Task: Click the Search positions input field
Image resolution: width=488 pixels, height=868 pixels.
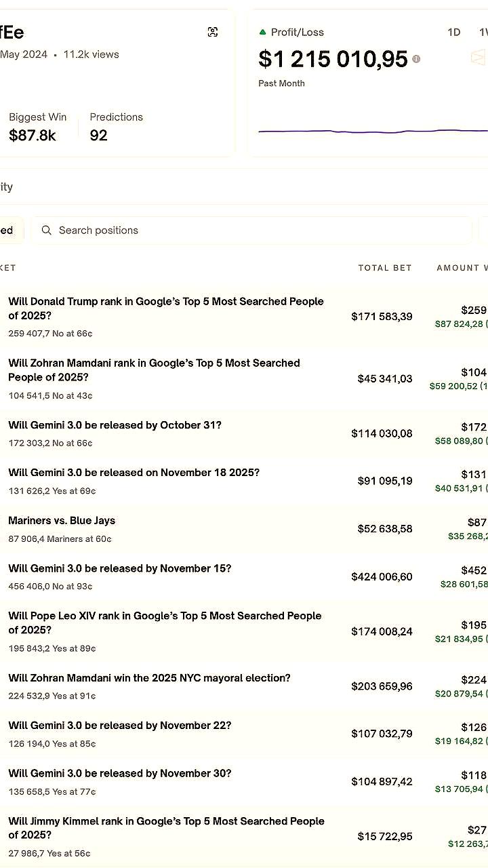Action: (x=203, y=231)
